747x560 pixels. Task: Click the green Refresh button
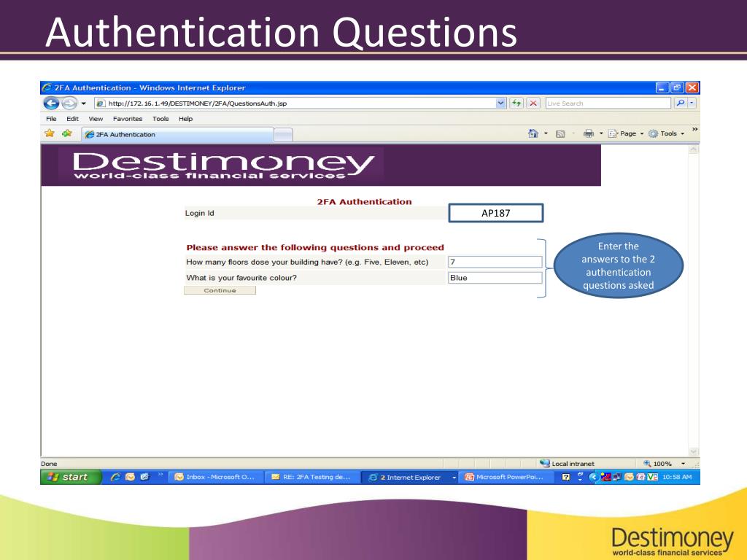pos(516,103)
